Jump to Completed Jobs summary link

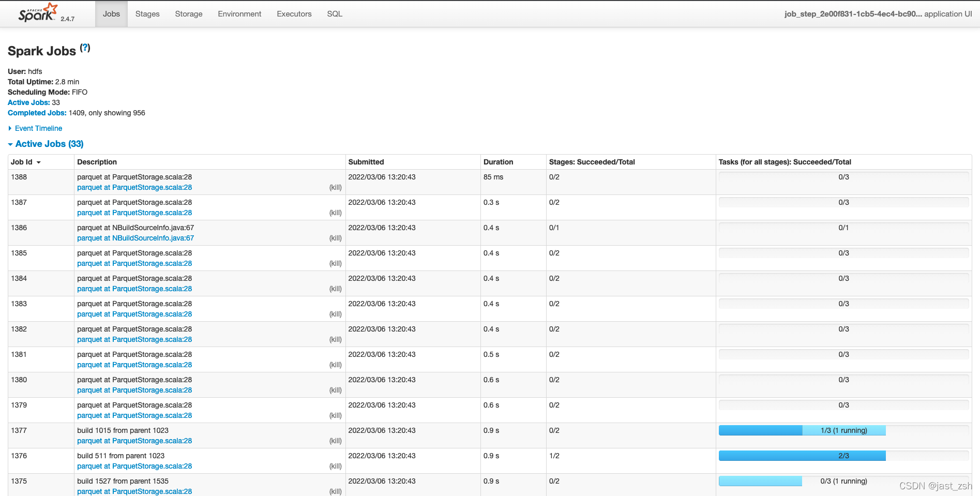click(x=37, y=113)
